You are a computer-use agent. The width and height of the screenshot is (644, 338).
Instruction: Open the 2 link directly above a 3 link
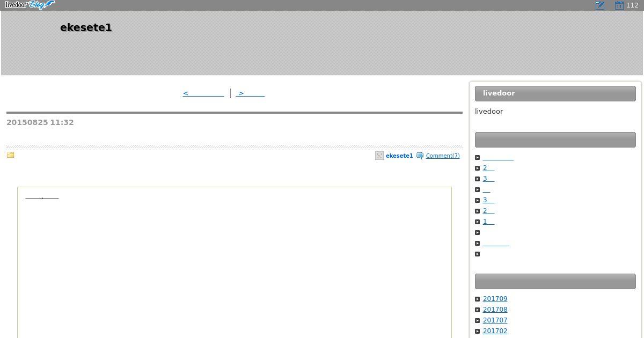click(x=488, y=168)
